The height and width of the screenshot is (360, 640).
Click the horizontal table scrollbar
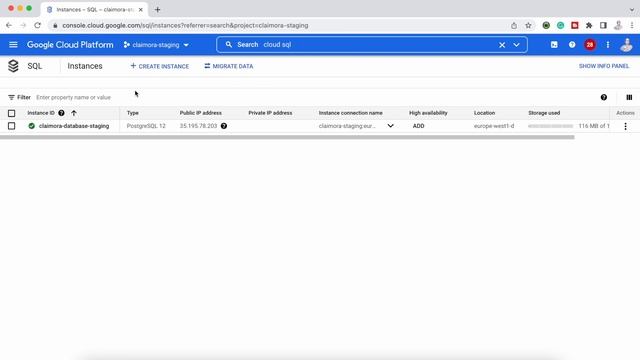(x=287, y=138)
